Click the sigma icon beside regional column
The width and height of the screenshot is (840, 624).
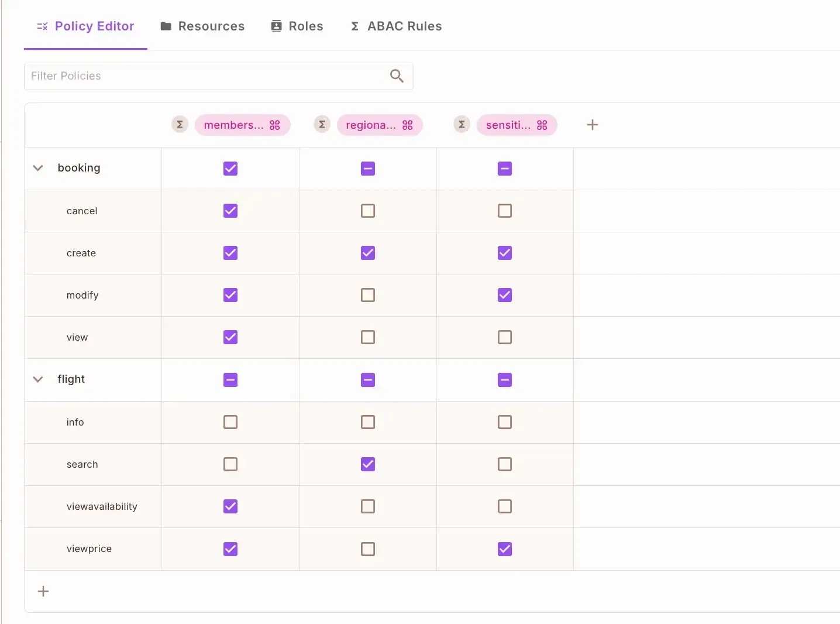322,125
